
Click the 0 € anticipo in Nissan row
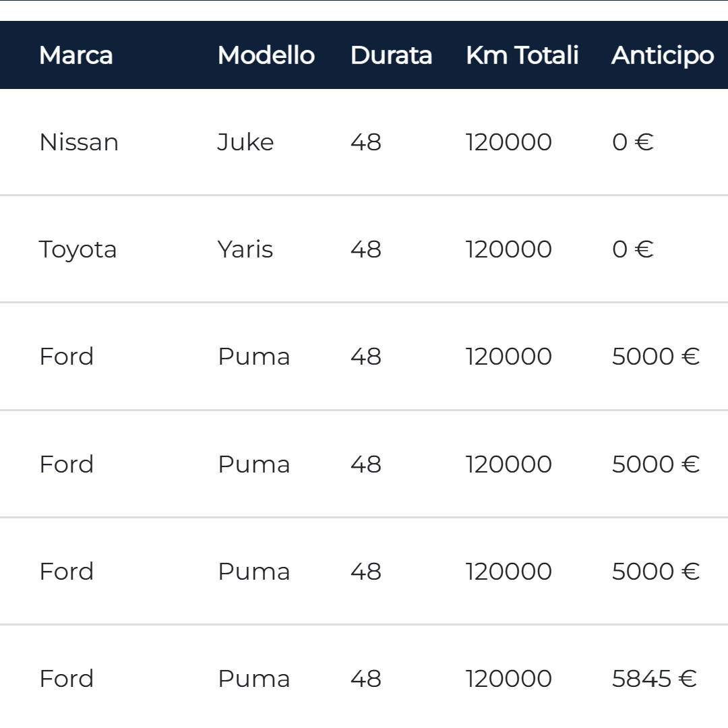tap(632, 142)
